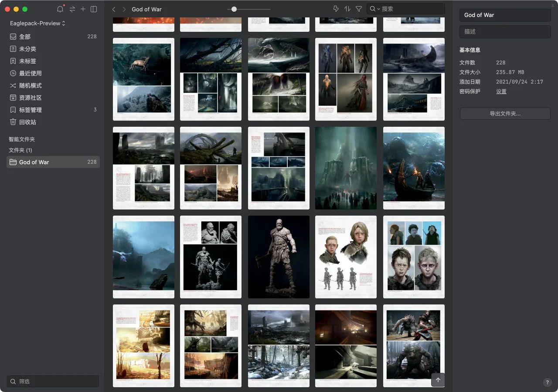The height and width of the screenshot is (392, 558).
Task: Click the scroll to top arrow button
Action: [438, 380]
